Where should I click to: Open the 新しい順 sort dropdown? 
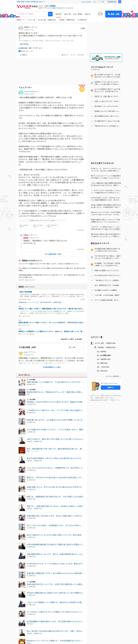76,347
